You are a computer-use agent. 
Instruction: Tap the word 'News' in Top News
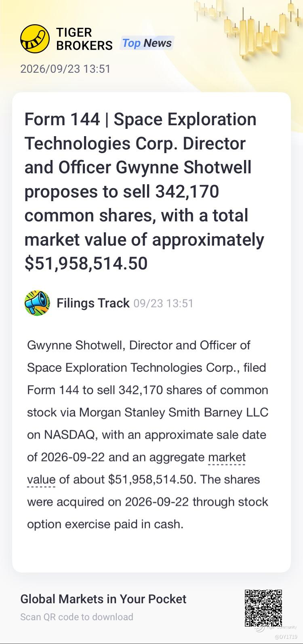158,43
